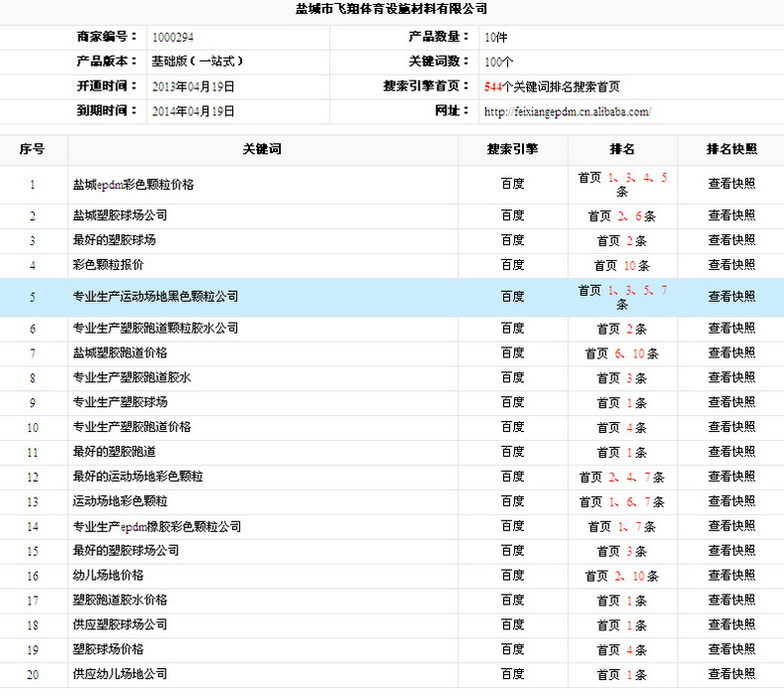This screenshot has width=784, height=694.
Task: Click merchant number value 1000294
Action: pyautogui.click(x=173, y=38)
